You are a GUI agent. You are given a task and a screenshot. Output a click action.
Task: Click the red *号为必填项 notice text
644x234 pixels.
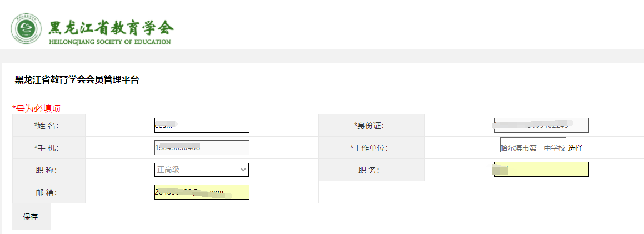tap(37, 109)
